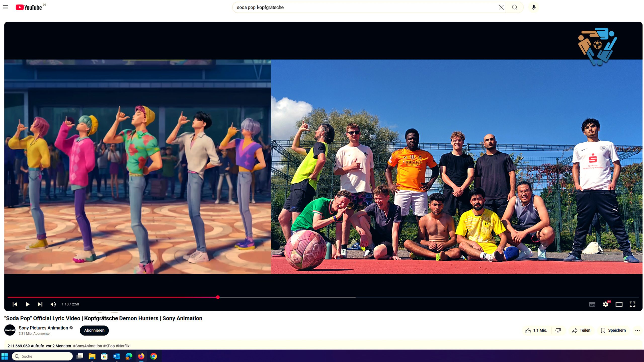Screen dimensions: 644x362
Task: Click the YouTube home logo
Action: (29, 7)
